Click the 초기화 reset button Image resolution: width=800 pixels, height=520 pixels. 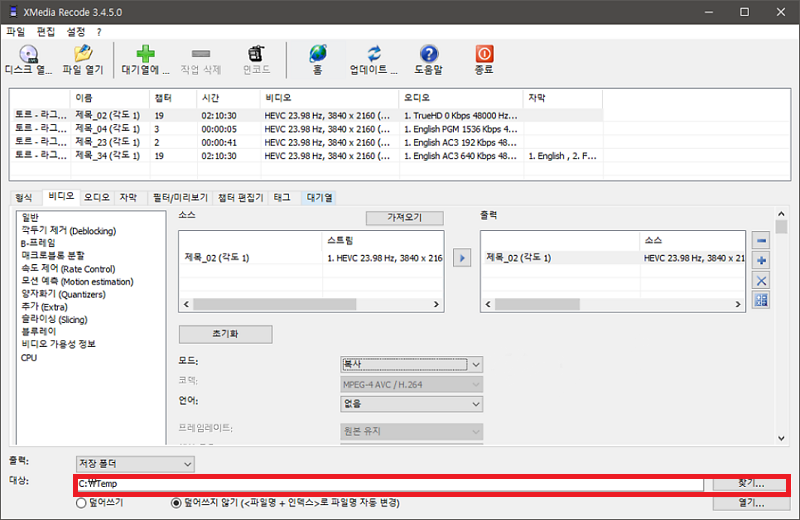[x=226, y=334]
